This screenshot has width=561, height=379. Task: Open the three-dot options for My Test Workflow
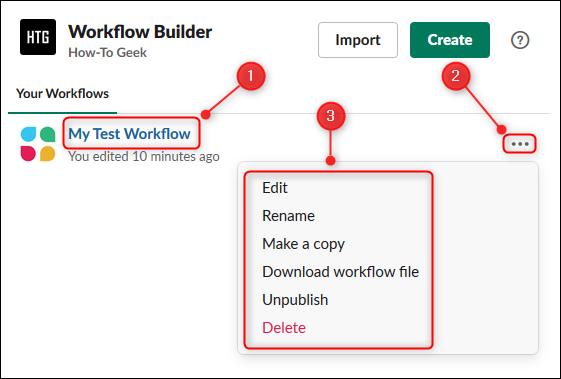coord(520,144)
